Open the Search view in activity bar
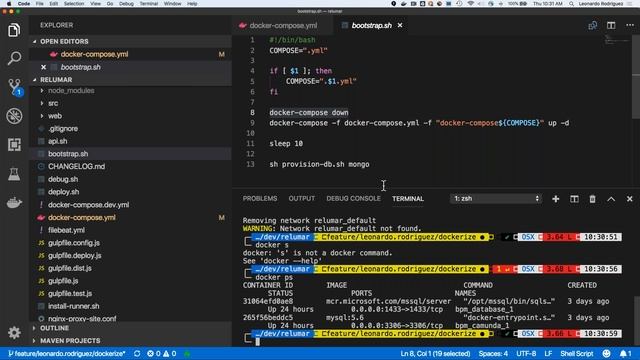The width and height of the screenshot is (640, 360). point(14,58)
